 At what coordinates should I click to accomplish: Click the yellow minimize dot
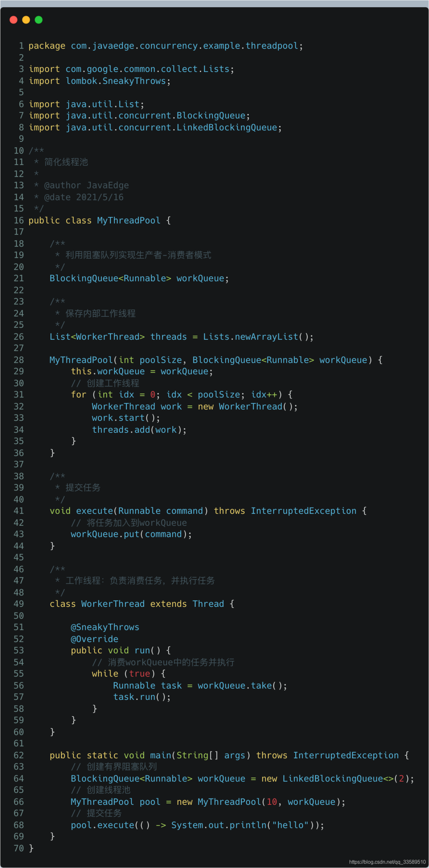26,20
